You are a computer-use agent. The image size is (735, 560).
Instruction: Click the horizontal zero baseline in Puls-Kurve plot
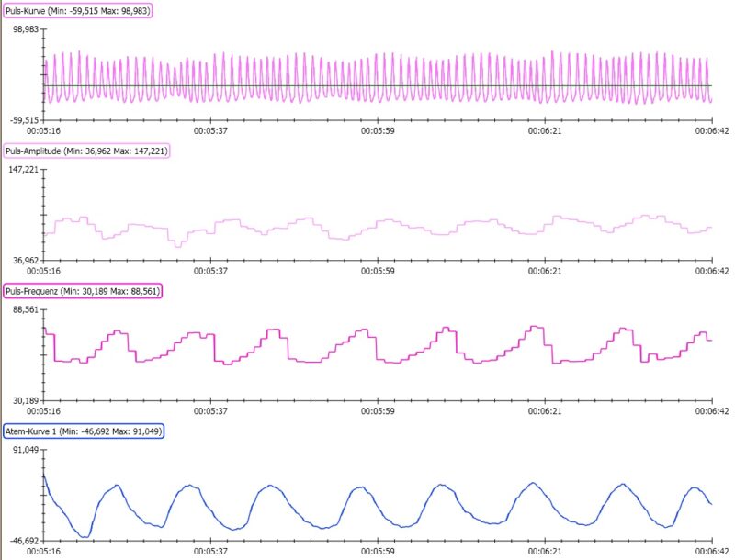367,85
